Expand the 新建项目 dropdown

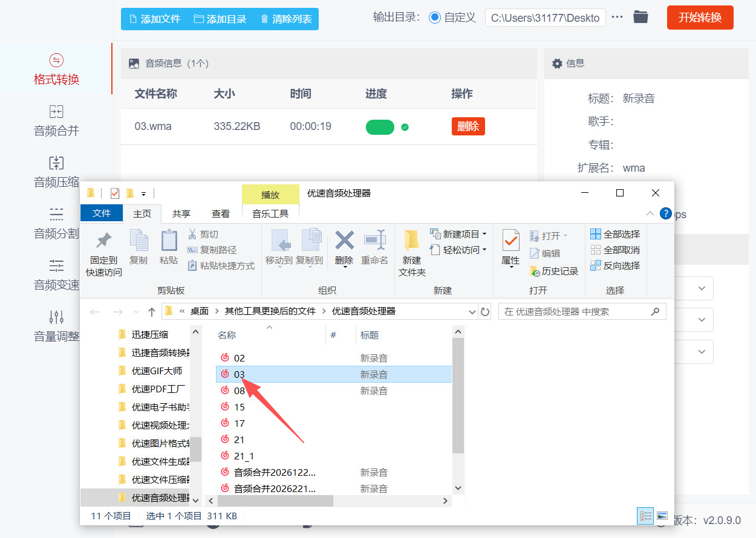coord(484,234)
